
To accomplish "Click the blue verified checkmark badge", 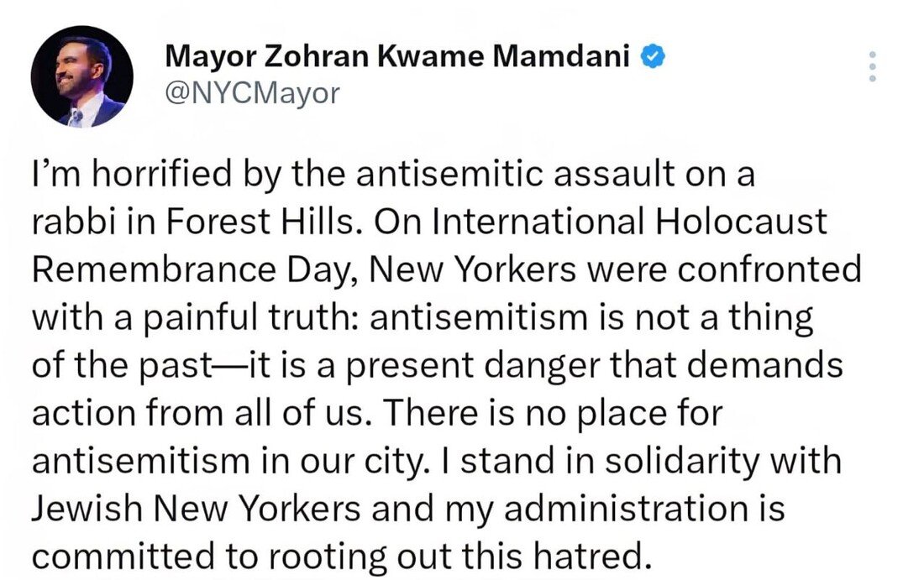I will tap(653, 56).
